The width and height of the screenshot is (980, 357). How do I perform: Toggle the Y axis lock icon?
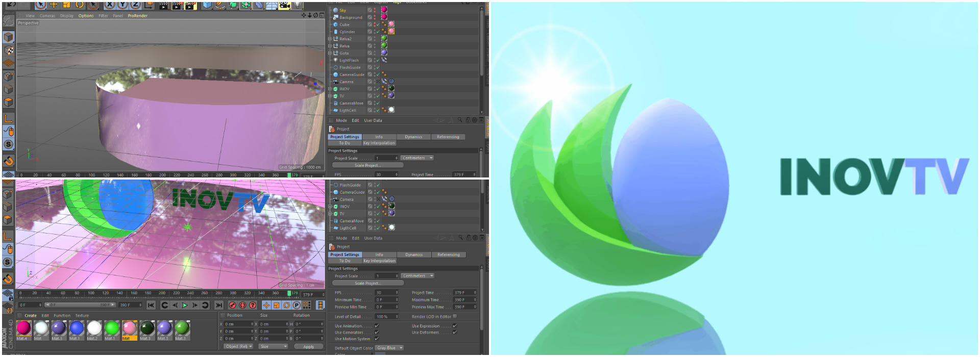point(122,6)
